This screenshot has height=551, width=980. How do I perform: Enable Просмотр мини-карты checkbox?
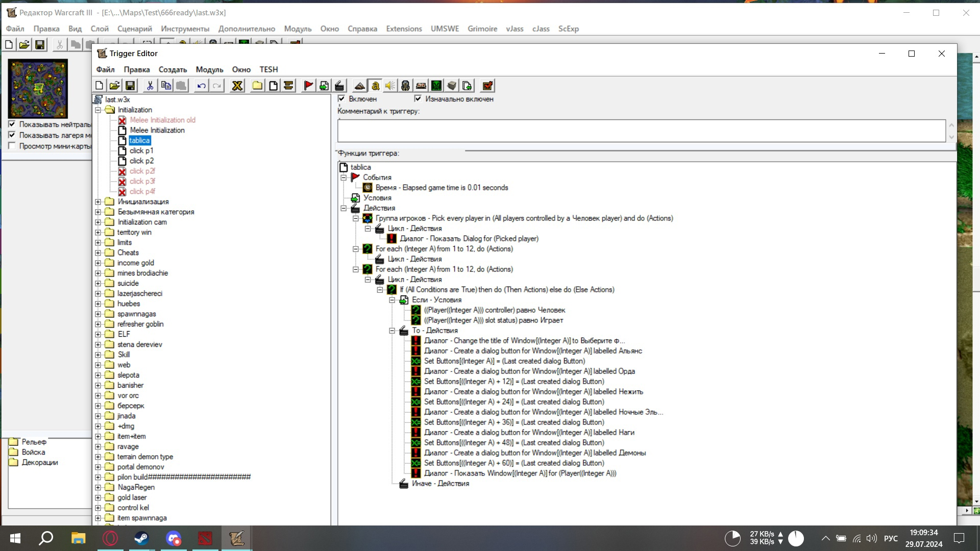click(x=12, y=146)
